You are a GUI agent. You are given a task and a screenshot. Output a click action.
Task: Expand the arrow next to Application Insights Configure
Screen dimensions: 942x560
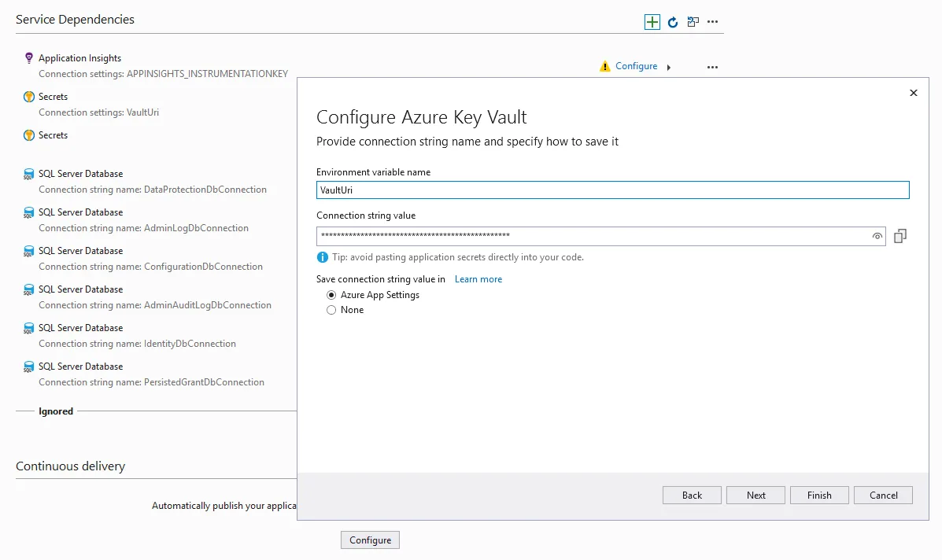point(669,68)
